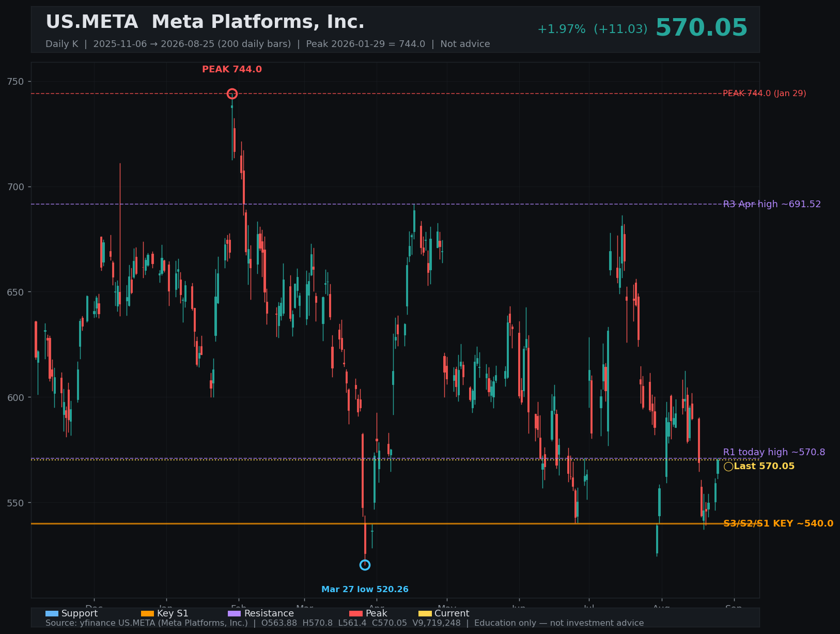Click the yellow Last price circle marker
This screenshot has height=634, width=840.
(x=728, y=467)
